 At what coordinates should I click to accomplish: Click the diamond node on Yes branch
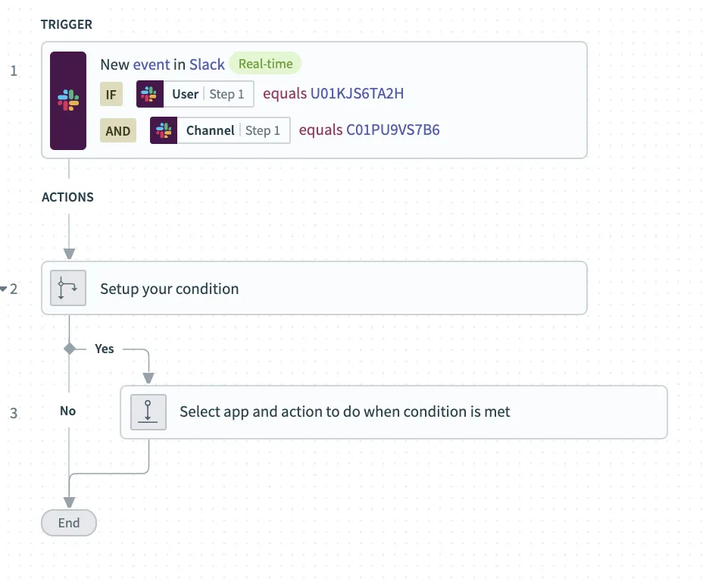point(70,349)
